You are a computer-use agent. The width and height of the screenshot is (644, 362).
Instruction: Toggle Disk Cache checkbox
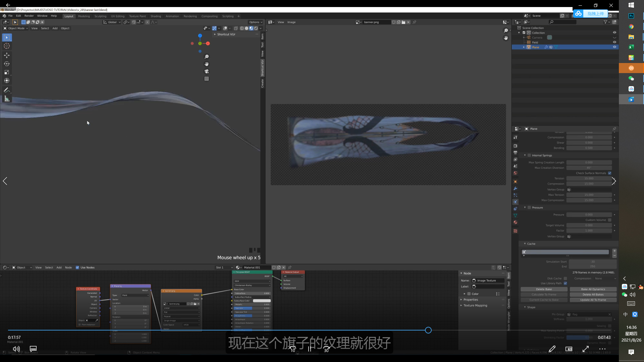pos(566,279)
